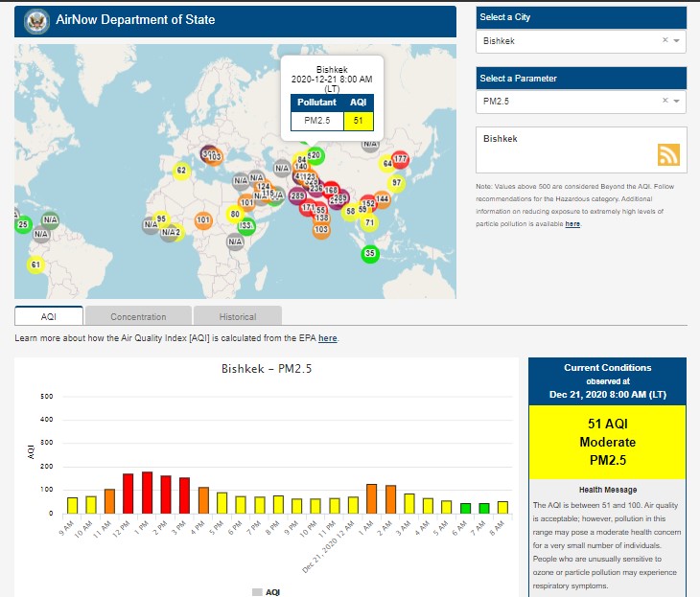Select the green 35 map marker

[x=370, y=253]
